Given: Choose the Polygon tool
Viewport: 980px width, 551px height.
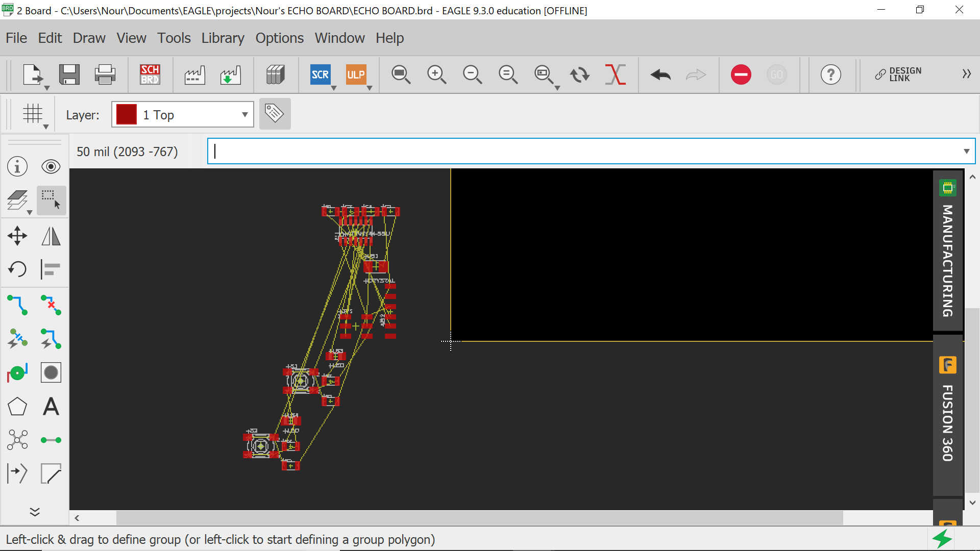Looking at the screenshot, I should 17,407.
